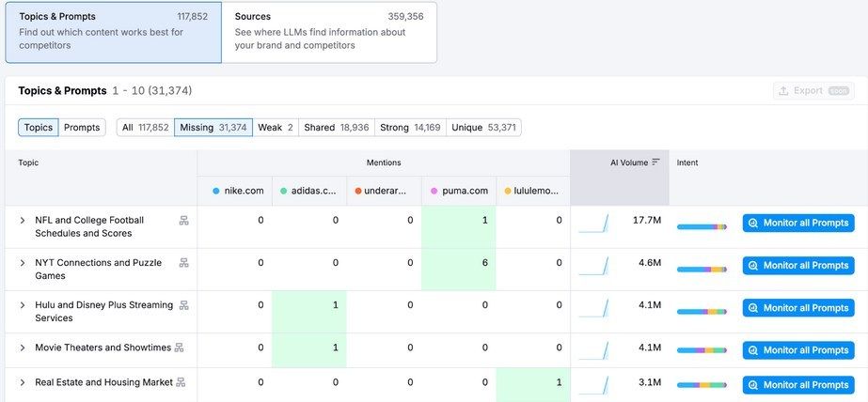The width and height of the screenshot is (868, 402).
Task: Monitor all Prompts for Hulu and Disney Plus
Action: tap(798, 308)
